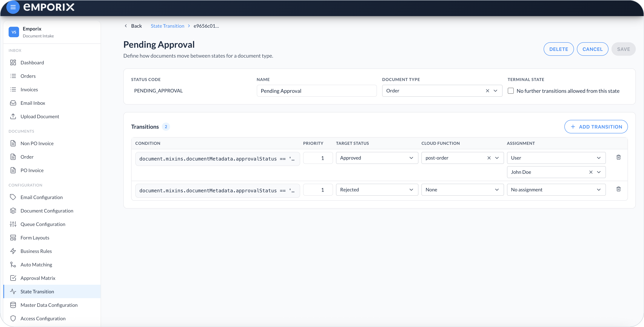The width and height of the screenshot is (644, 327).
Task: Expand the post-order cloud function dropdown
Action: point(497,158)
